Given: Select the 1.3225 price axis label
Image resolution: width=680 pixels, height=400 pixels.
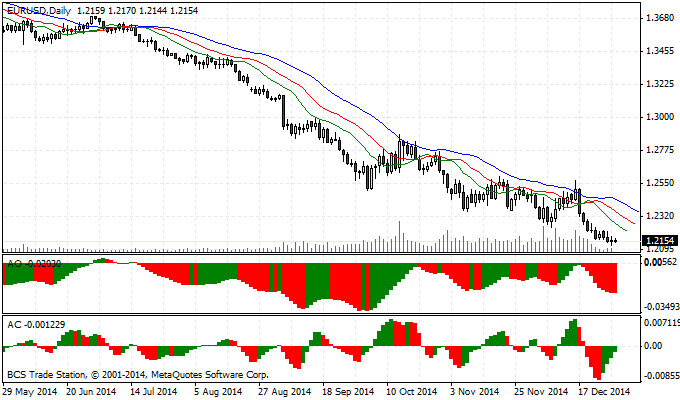Looking at the screenshot, I should click(660, 84).
